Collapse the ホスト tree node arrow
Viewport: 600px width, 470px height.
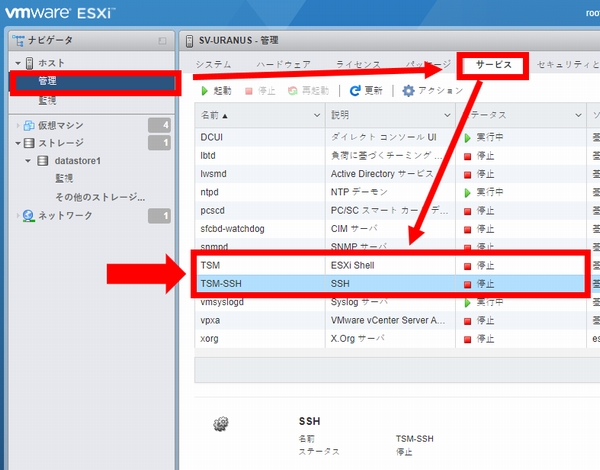click(x=18, y=63)
